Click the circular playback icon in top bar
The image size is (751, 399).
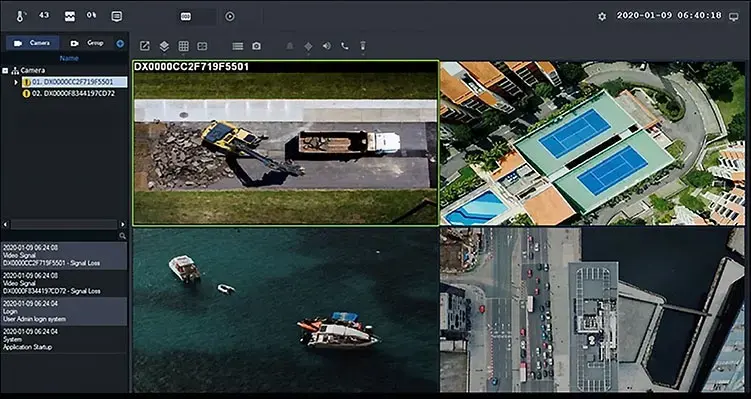(230, 16)
